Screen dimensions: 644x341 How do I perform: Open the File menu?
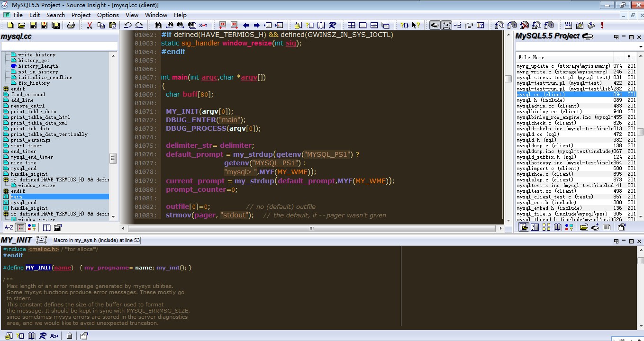pos(18,15)
